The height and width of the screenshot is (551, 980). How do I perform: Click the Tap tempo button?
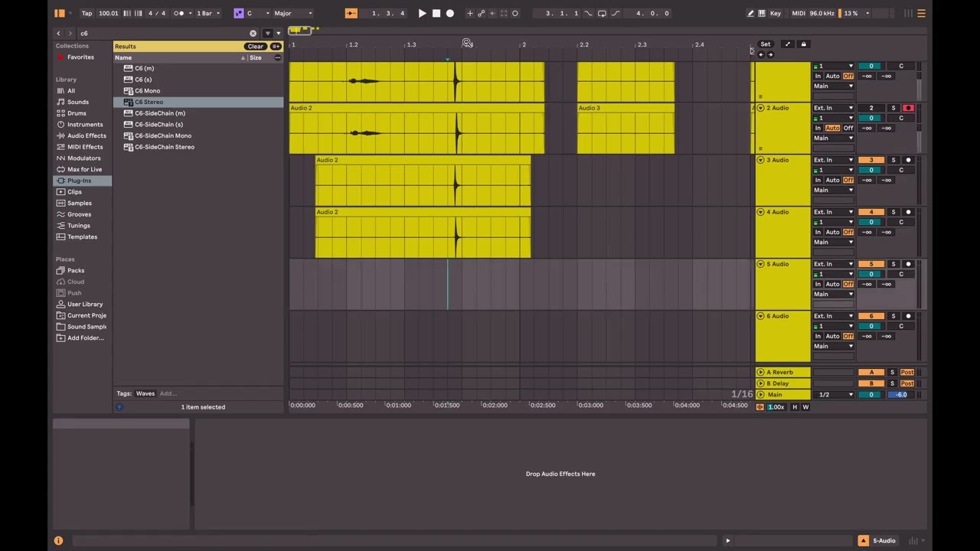[x=87, y=13]
